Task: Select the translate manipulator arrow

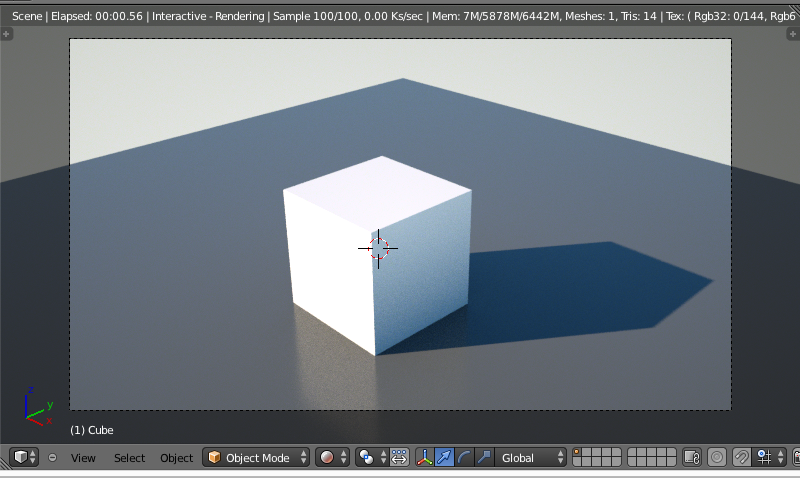Action: click(444, 457)
